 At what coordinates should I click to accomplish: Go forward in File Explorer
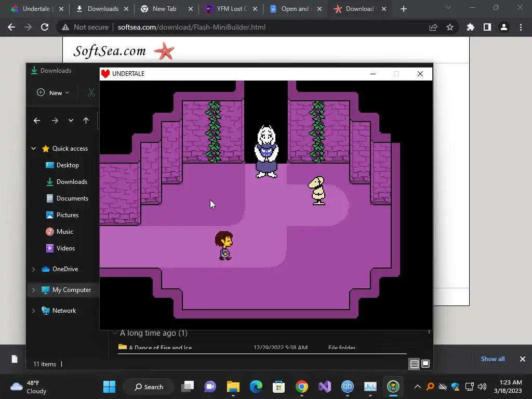point(55,121)
